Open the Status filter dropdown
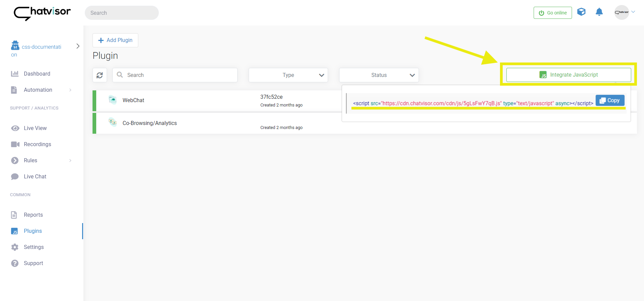Image resolution: width=644 pixels, height=301 pixels. 379,75
